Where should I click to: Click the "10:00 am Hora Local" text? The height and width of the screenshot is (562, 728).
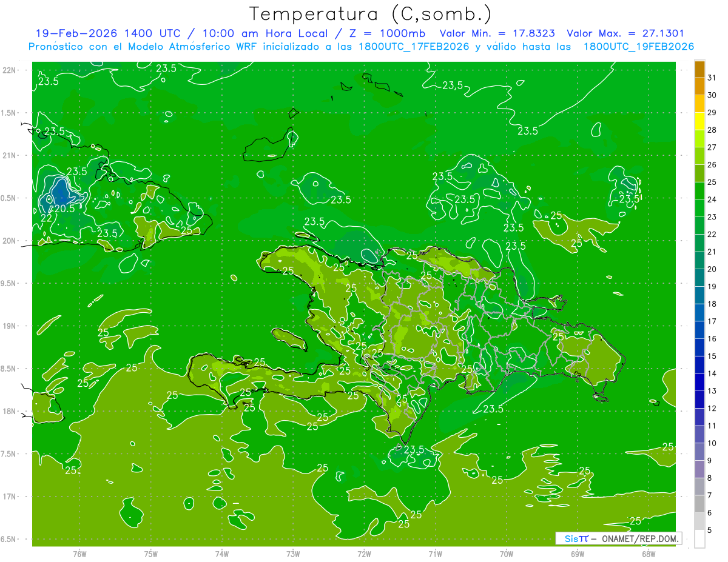(265, 33)
